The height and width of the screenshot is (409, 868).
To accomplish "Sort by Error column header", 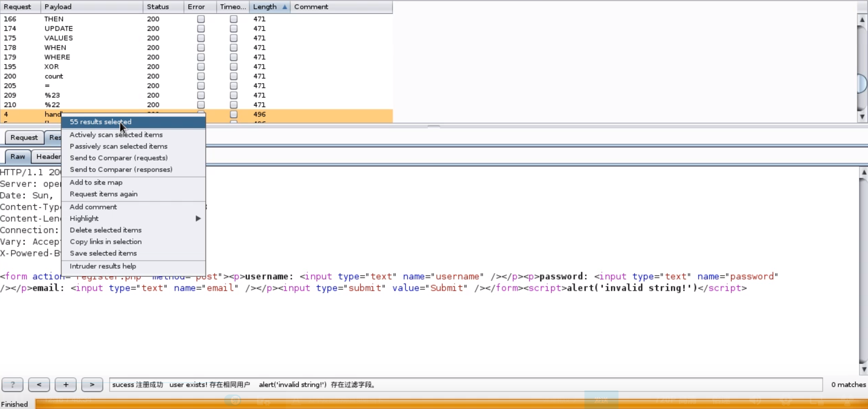I will 200,7.
